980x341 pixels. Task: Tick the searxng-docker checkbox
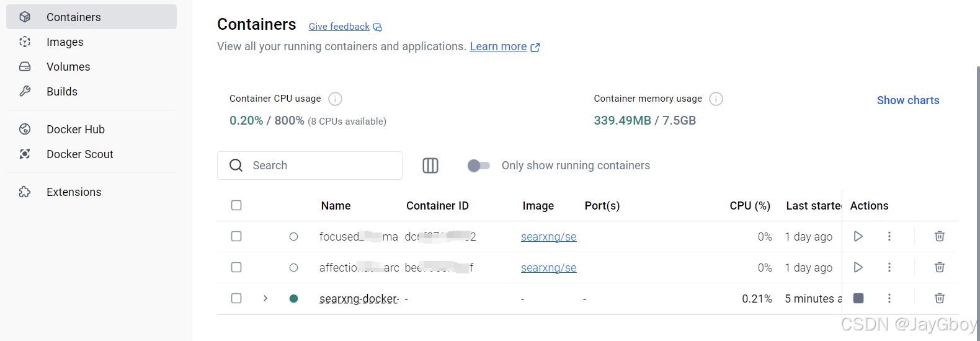236,298
